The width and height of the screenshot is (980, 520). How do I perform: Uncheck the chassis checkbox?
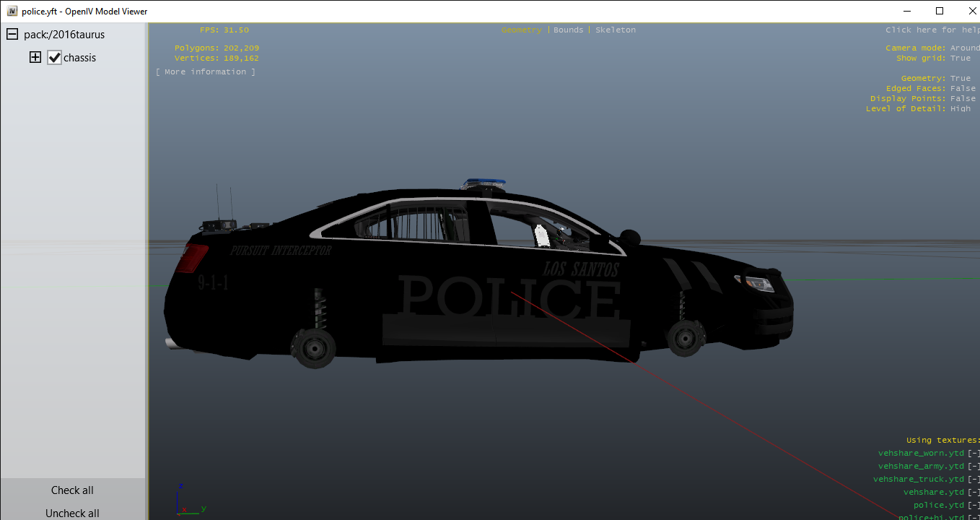(x=55, y=58)
